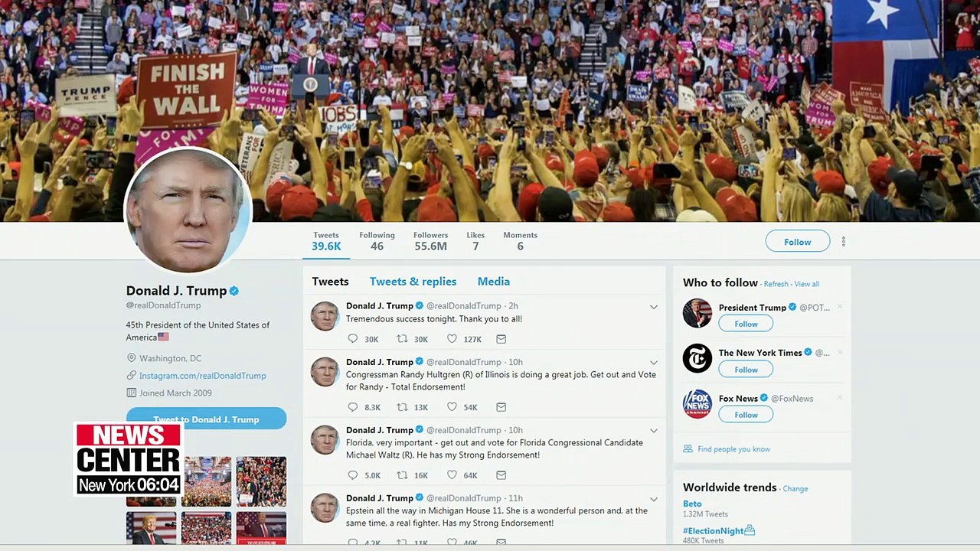Viewport: 980px width, 551px height.
Task: Follow The New York Times account
Action: click(x=746, y=370)
